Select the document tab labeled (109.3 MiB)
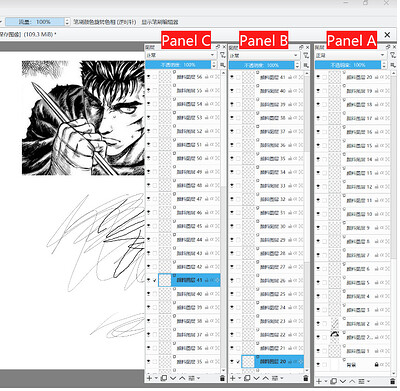This screenshot has width=400, height=391. click(x=28, y=34)
